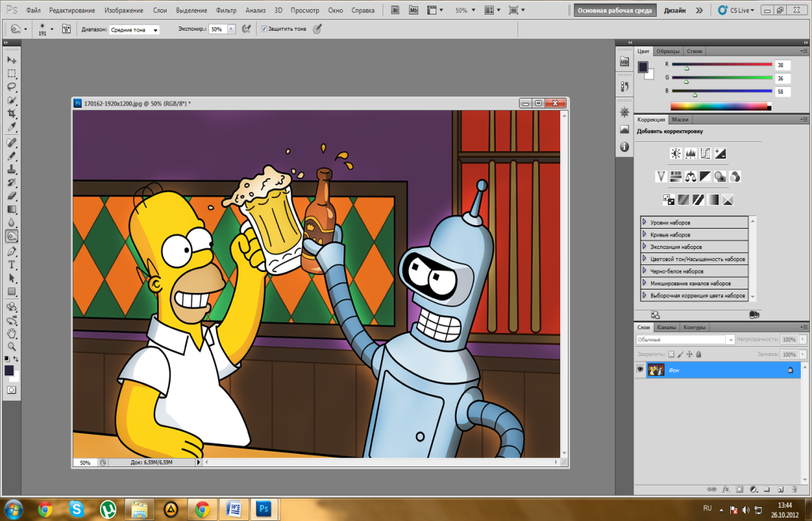Toggle Quick Mask mode
Viewport: 812px width, 521px height.
[x=11, y=390]
